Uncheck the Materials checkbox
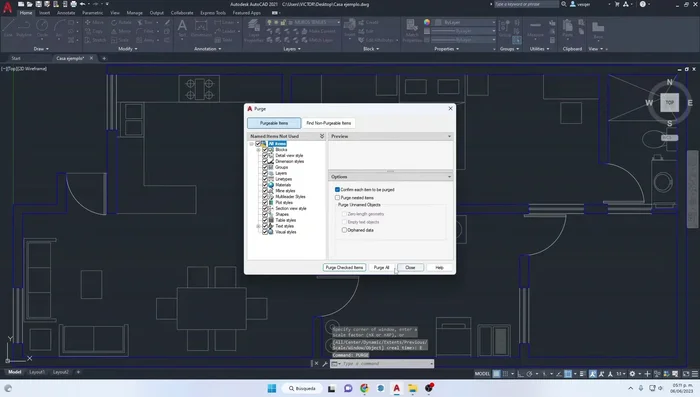 (x=265, y=185)
